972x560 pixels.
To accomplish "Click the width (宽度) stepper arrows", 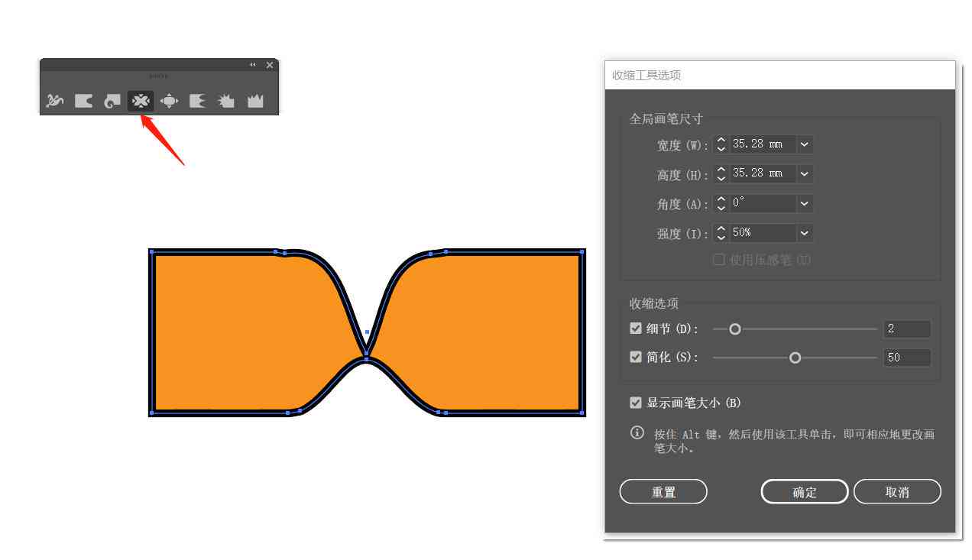I will 721,144.
